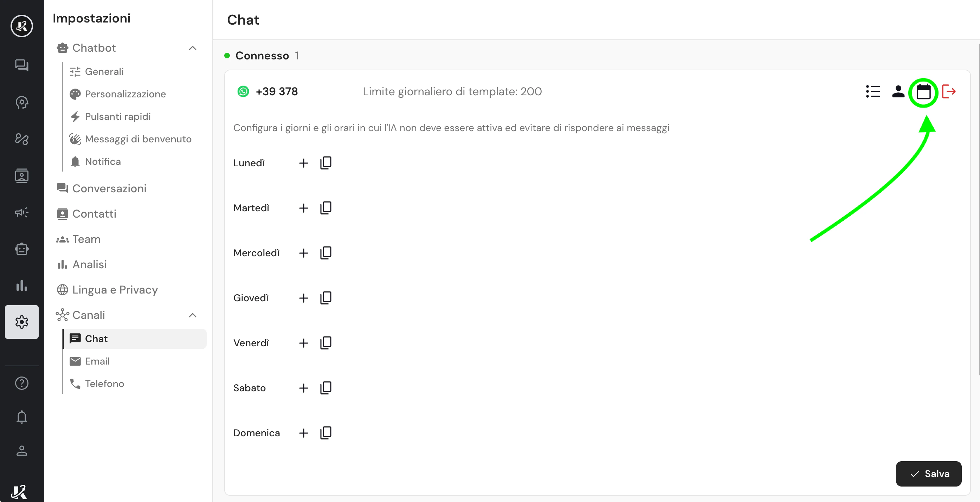Click the person profile icon in header row
This screenshot has width=980, height=502.
coord(898,92)
